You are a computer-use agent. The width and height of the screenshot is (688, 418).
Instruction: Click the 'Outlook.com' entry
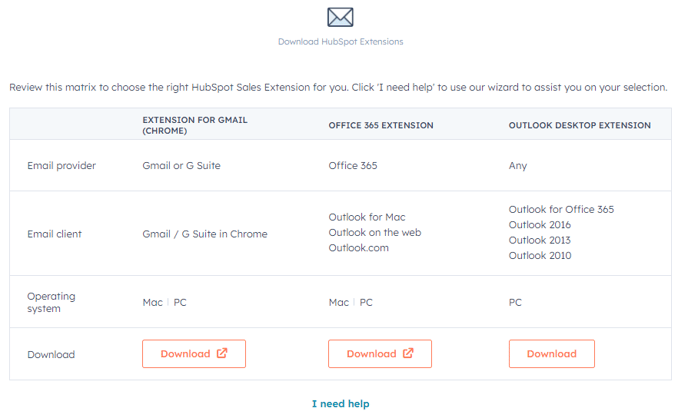pos(358,248)
